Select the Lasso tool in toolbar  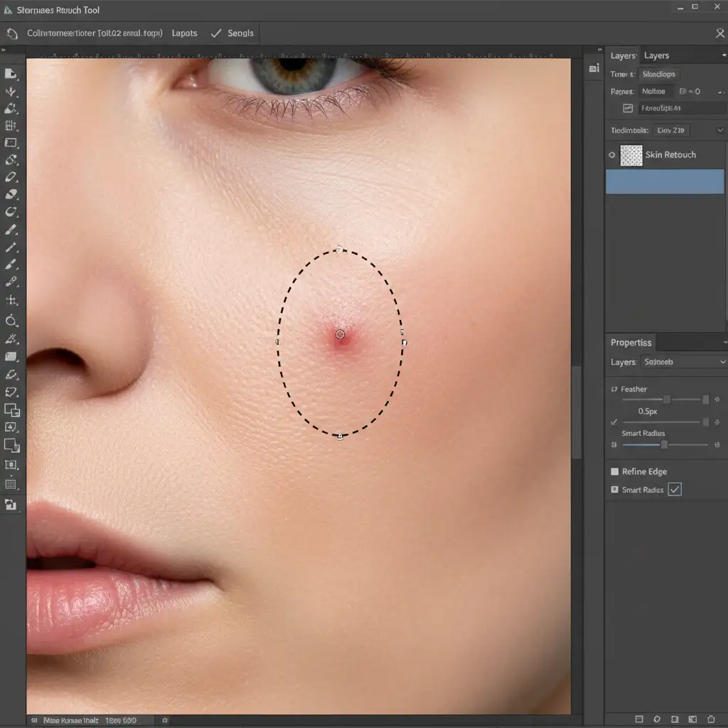click(x=11, y=212)
